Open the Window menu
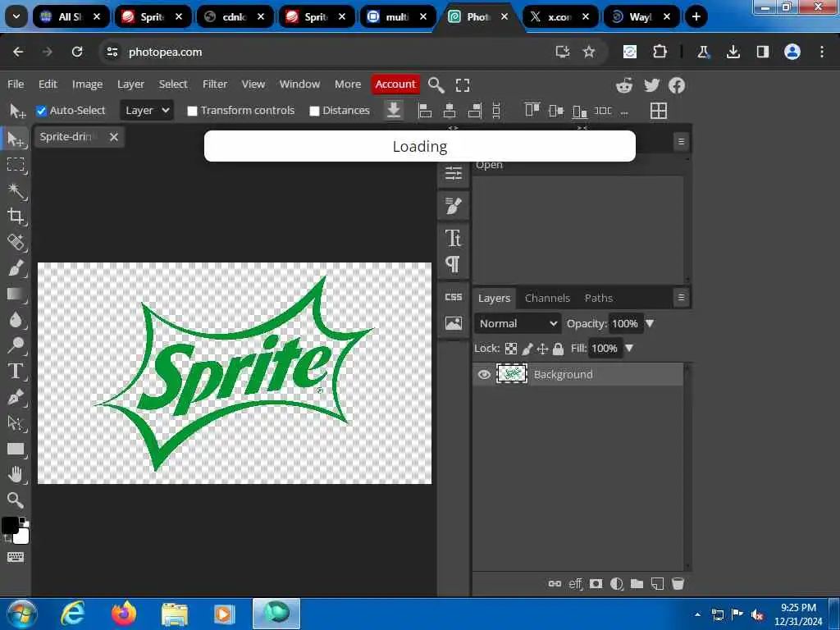Screen dimensions: 840x630 pos(299,84)
